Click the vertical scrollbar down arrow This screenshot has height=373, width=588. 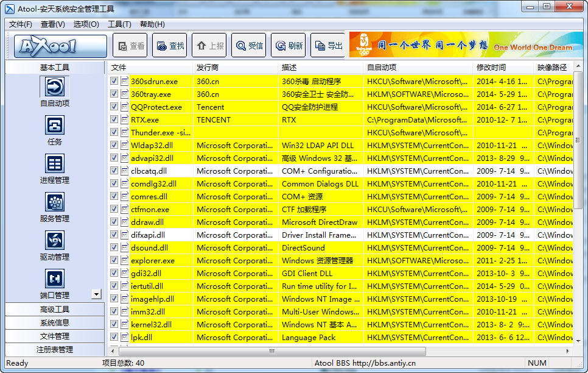(x=578, y=340)
